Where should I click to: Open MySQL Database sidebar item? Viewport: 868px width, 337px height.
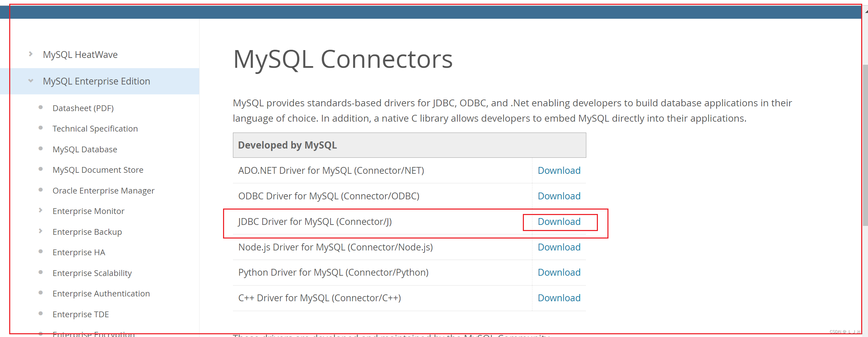pyautogui.click(x=85, y=149)
